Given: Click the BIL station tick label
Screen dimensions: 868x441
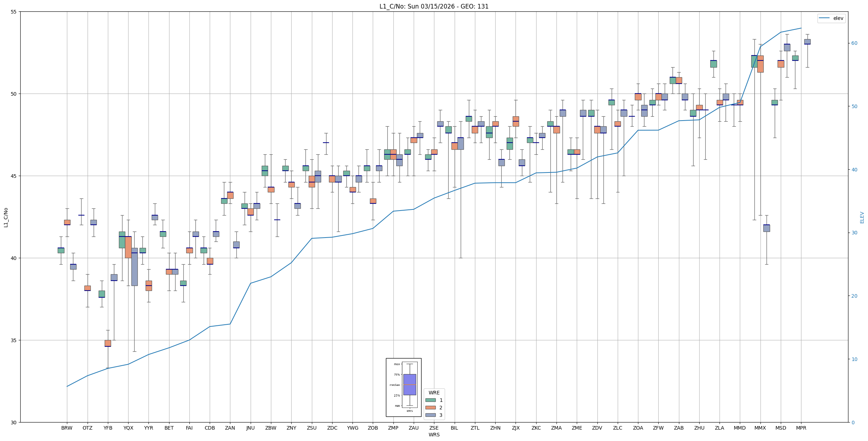Looking at the screenshot, I should coord(454,428).
